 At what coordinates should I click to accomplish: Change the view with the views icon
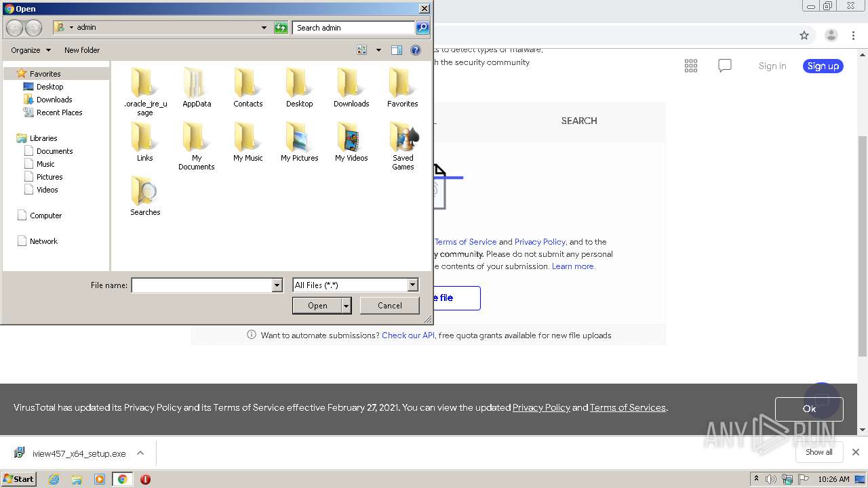click(x=362, y=50)
